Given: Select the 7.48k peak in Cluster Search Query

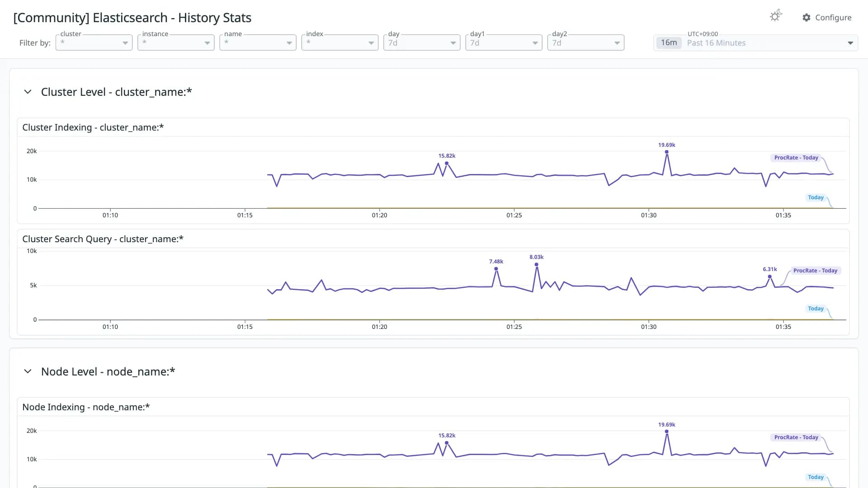Looking at the screenshot, I should coord(496,269).
